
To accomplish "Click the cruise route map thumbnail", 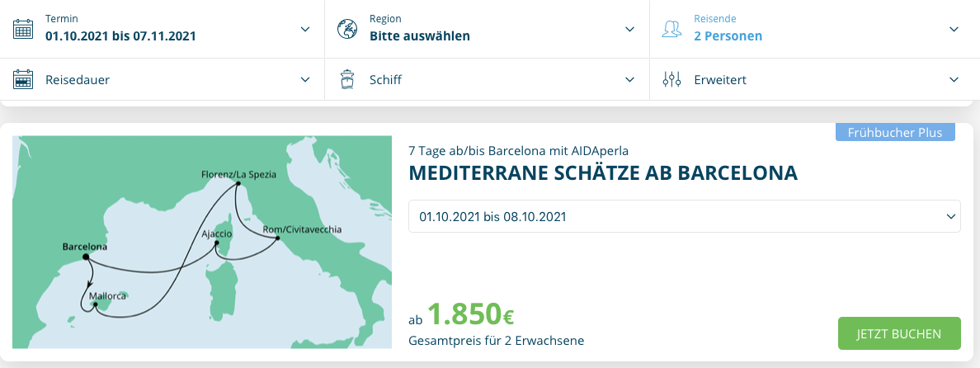I will click(x=202, y=242).
